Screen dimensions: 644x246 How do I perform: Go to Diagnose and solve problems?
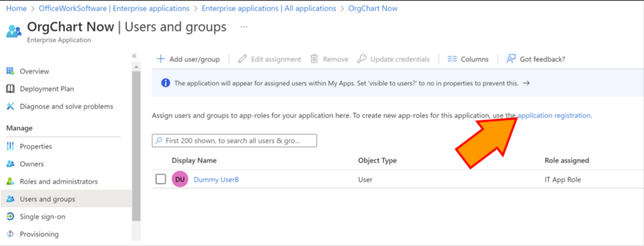click(x=66, y=106)
